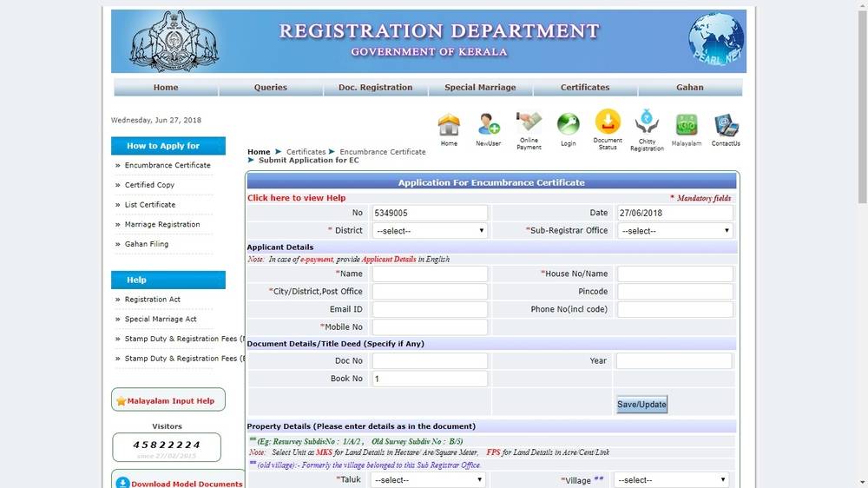Open Encumbrance Certificate breadcrumb link

click(x=383, y=152)
